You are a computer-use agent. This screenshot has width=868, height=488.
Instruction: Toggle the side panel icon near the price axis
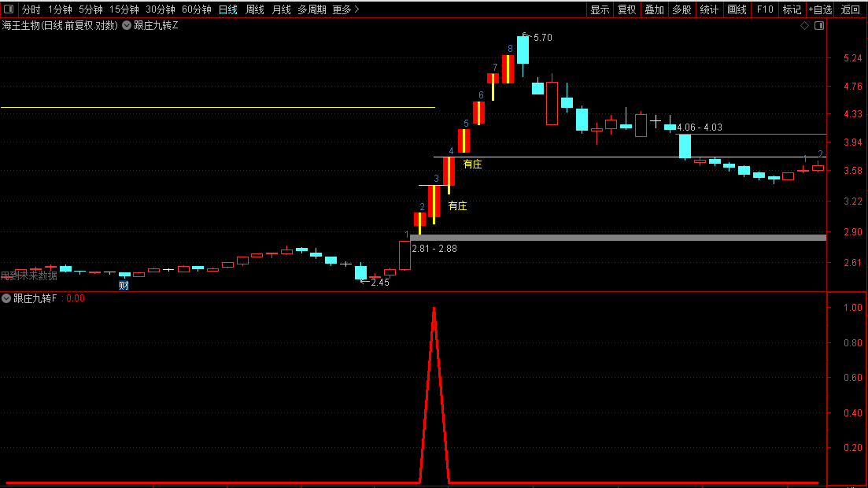click(819, 25)
